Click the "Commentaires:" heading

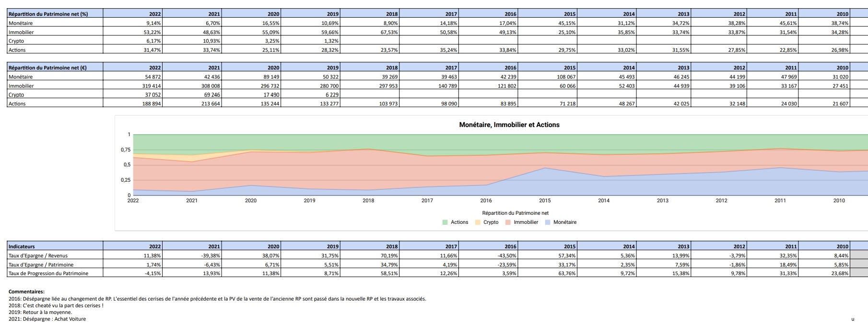(26, 291)
